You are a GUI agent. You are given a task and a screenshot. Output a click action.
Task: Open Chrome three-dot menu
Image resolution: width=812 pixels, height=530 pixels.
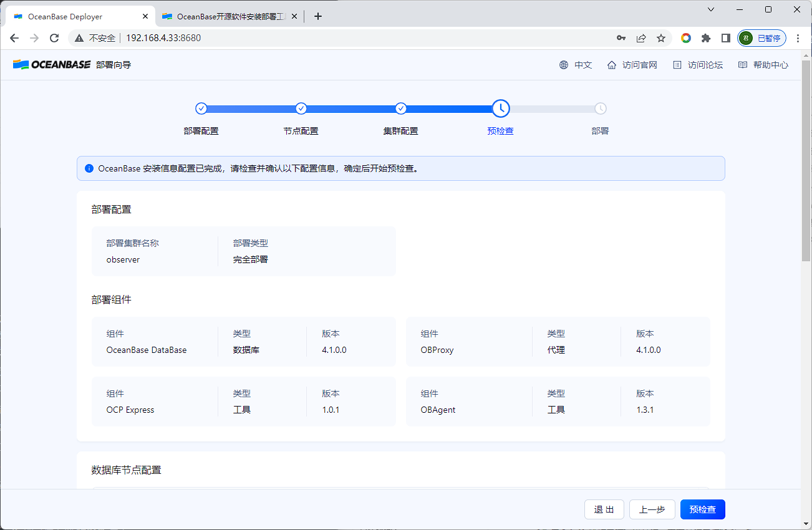tap(798, 38)
